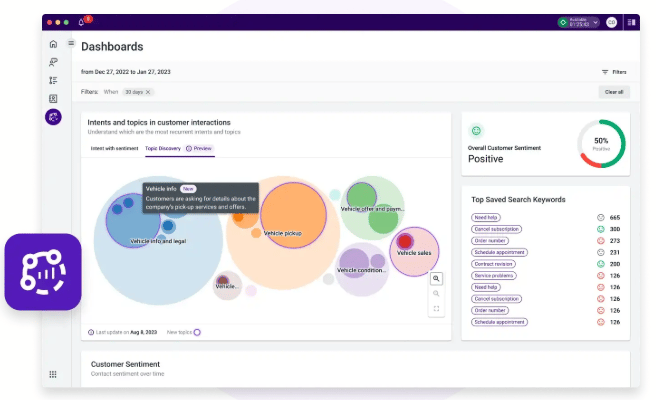Click Cancel subscription keyword with 300

tap(497, 229)
